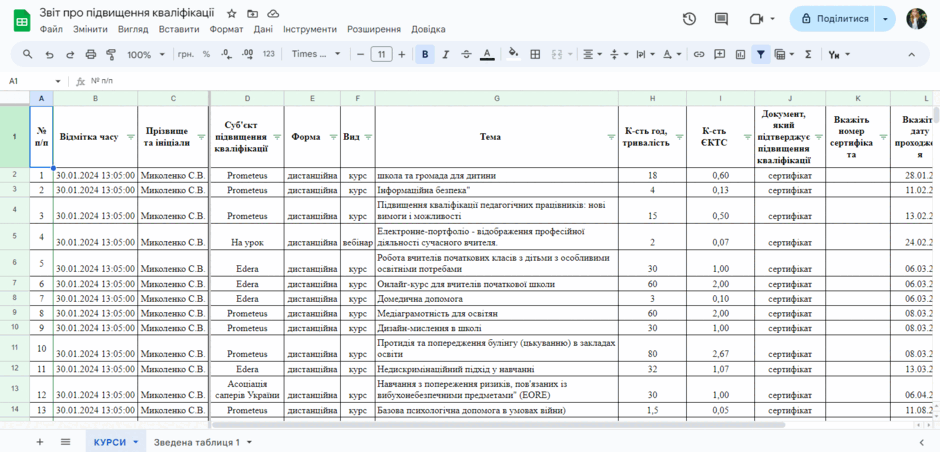940x452 pixels.
Task: Insert a chart
Action: point(740,55)
